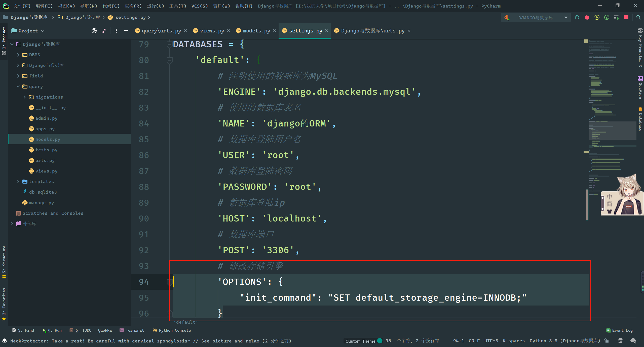Image resolution: width=644 pixels, height=347 pixels.
Task: Toggle the Structure side tool window
Action: click(4, 262)
